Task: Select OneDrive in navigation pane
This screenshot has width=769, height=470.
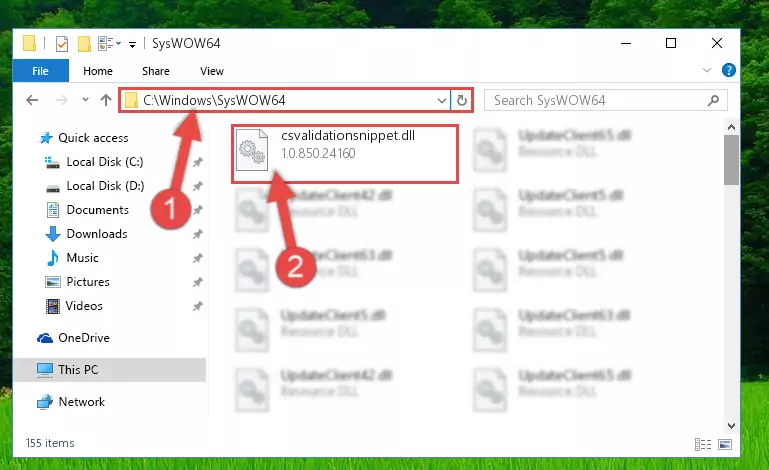Action: click(x=84, y=338)
